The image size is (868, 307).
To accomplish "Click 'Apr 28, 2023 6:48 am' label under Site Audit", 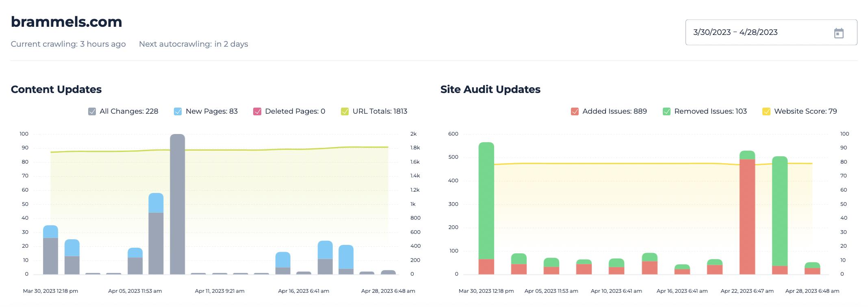I will tap(812, 291).
